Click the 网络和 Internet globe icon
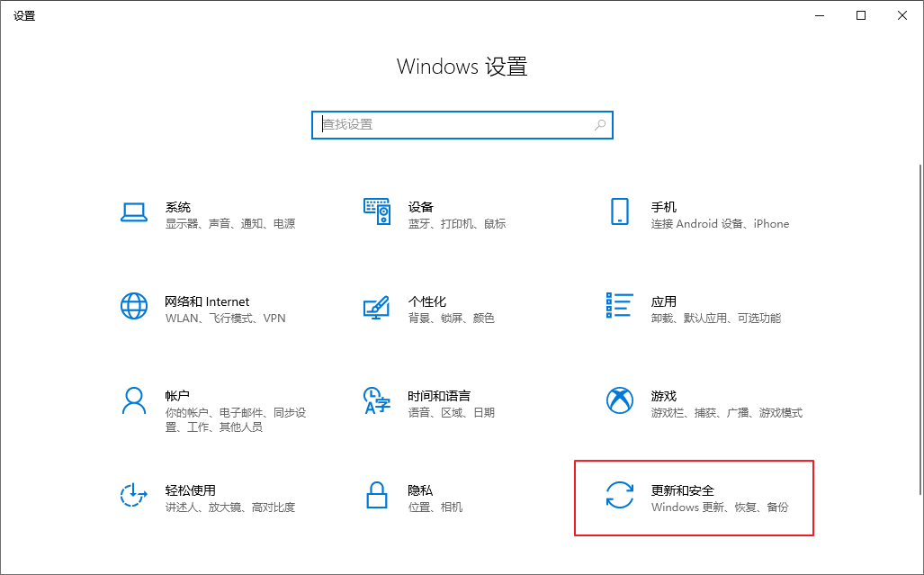Viewport: 924px width, 575px height. click(x=134, y=306)
